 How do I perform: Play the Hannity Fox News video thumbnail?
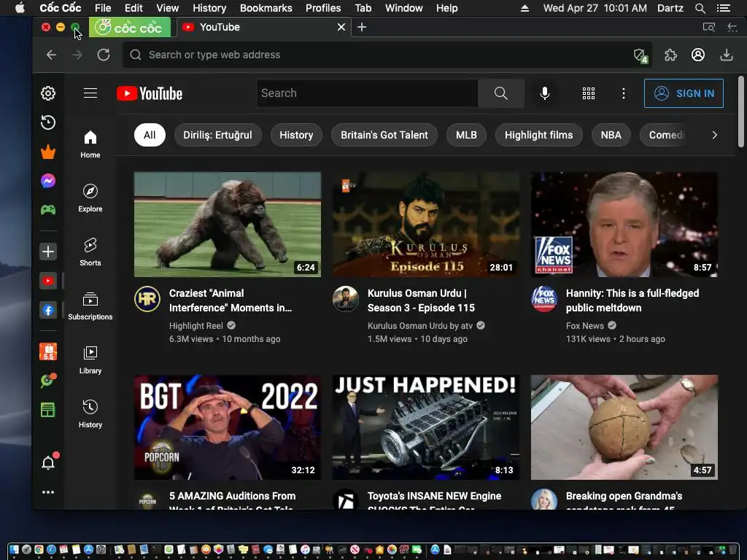tap(624, 225)
